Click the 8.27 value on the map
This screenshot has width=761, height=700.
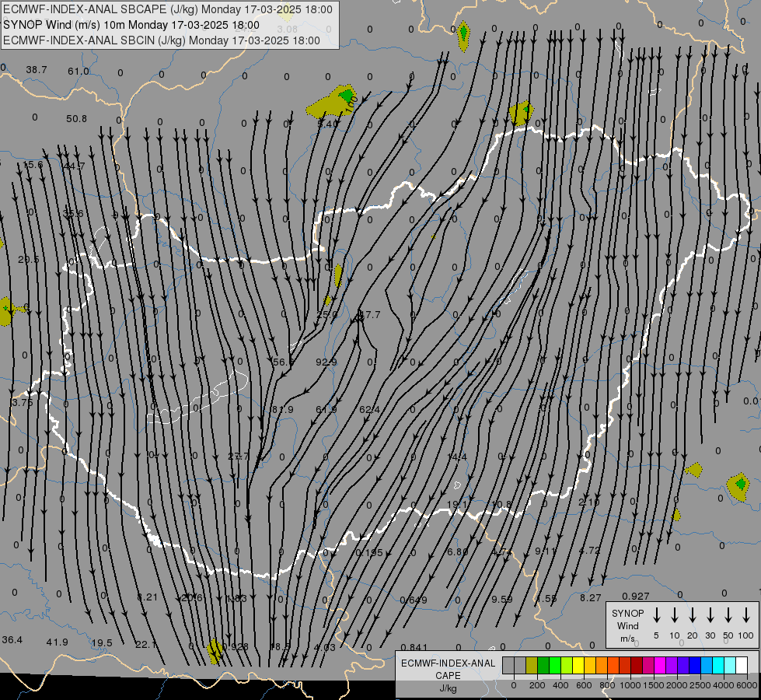pyautogui.click(x=591, y=598)
